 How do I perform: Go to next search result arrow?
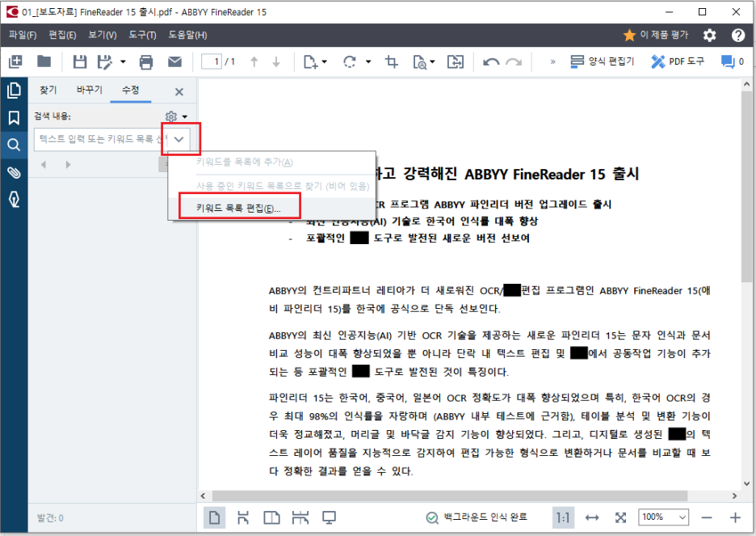[68, 164]
